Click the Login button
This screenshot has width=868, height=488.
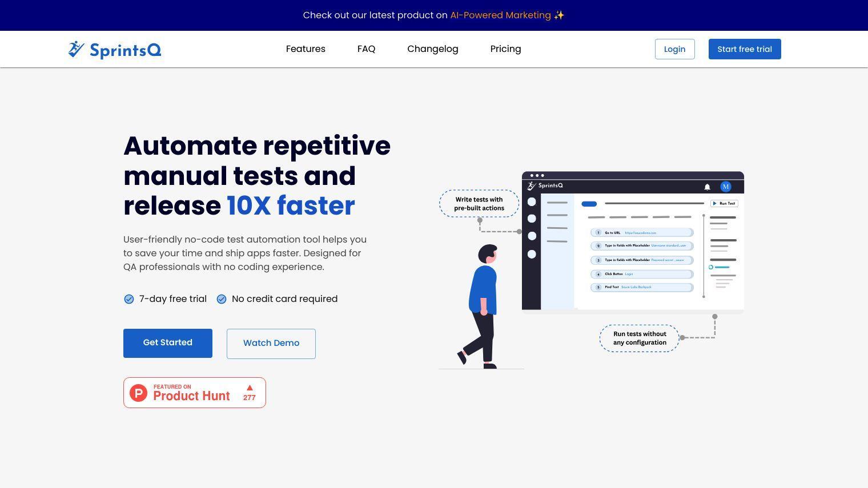[x=674, y=49]
